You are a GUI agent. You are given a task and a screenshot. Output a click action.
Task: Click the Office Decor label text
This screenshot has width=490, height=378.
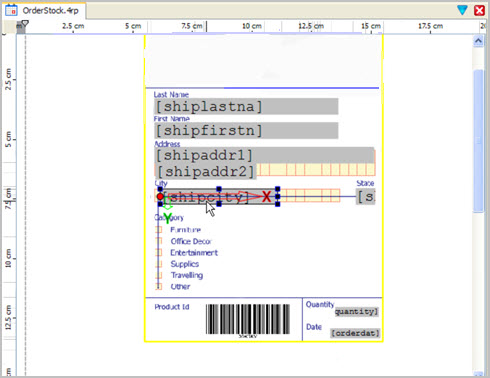(x=191, y=241)
